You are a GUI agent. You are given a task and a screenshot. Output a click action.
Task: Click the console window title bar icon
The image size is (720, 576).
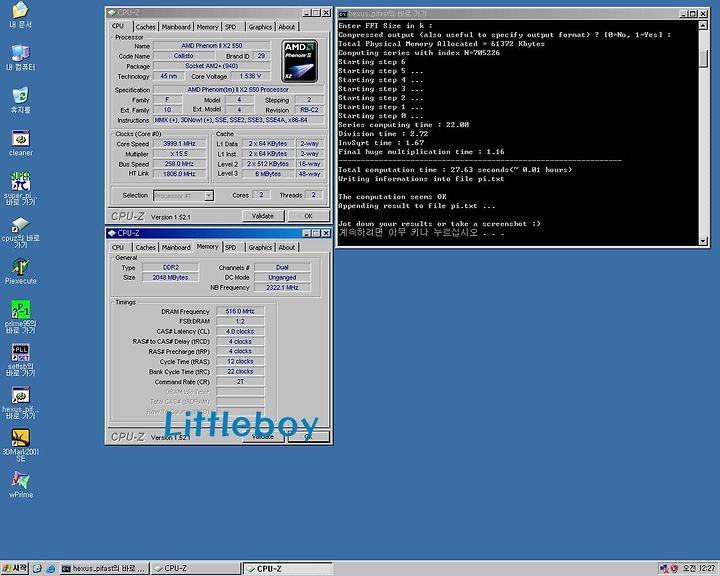pos(343,14)
